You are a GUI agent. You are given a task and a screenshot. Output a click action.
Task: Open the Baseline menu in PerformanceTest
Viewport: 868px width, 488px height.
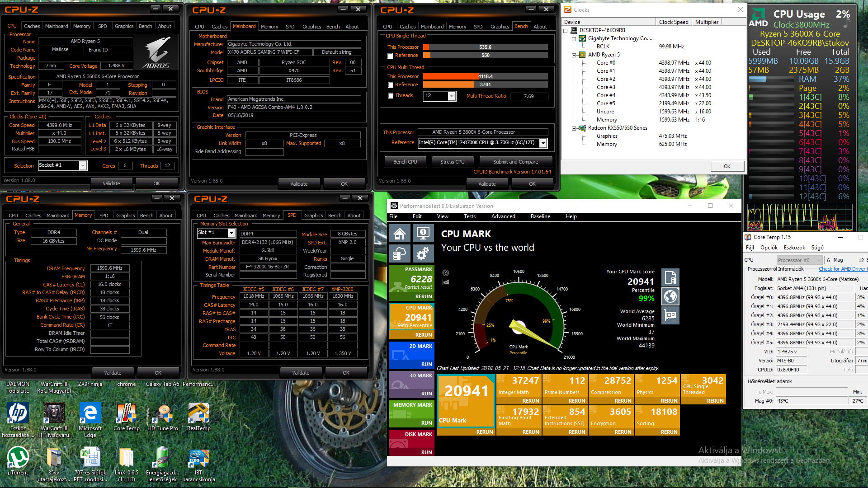point(540,216)
